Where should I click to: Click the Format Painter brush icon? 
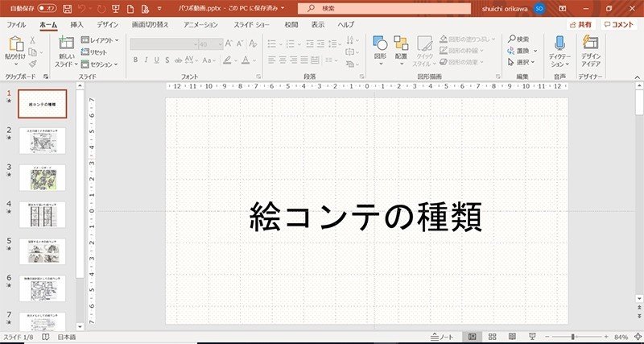(x=32, y=64)
